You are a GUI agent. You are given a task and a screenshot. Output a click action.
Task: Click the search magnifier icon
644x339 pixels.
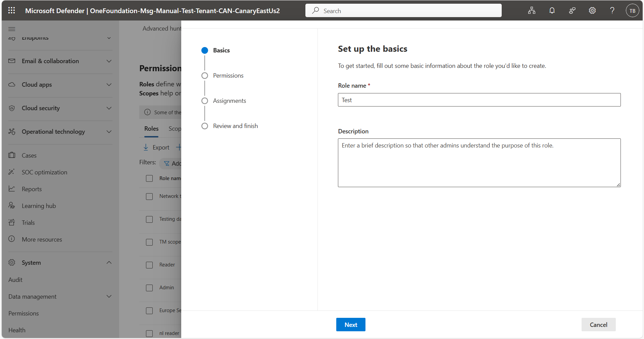pos(315,10)
